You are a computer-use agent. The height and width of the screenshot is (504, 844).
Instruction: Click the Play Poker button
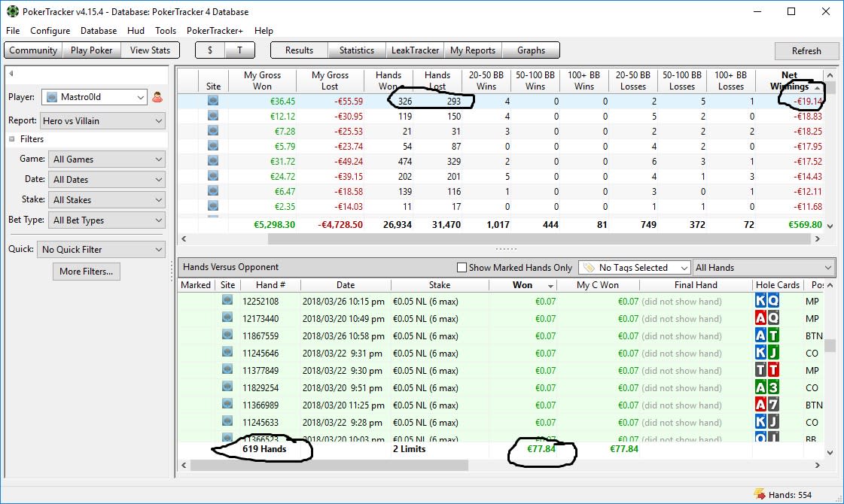click(x=92, y=50)
